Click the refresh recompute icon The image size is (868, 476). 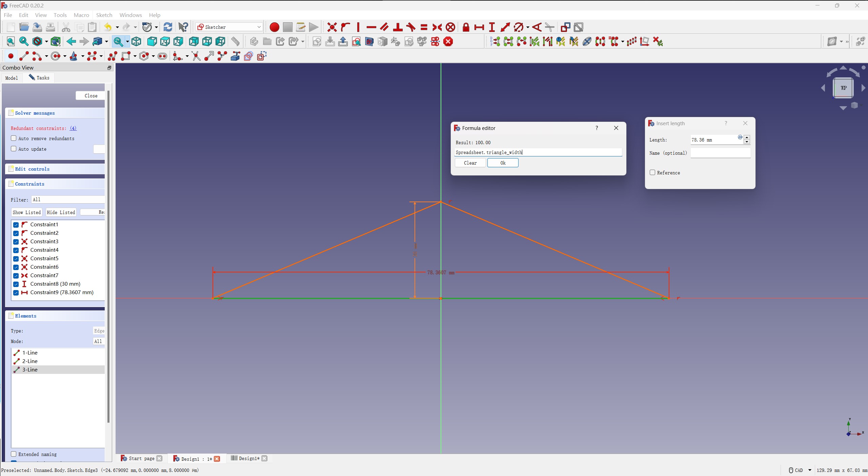coord(168,27)
